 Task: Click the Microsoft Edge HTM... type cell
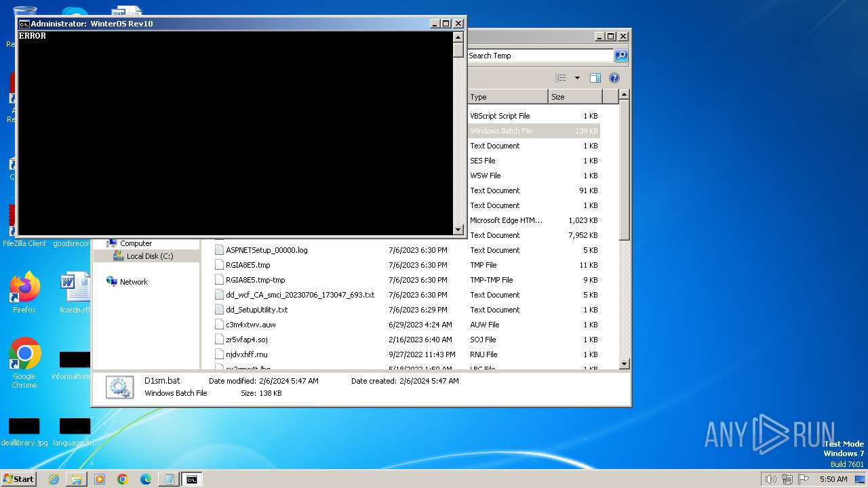pos(506,220)
